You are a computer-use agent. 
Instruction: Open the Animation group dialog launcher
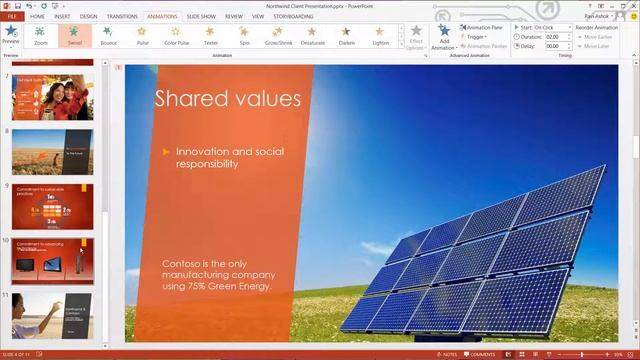pos(426,56)
